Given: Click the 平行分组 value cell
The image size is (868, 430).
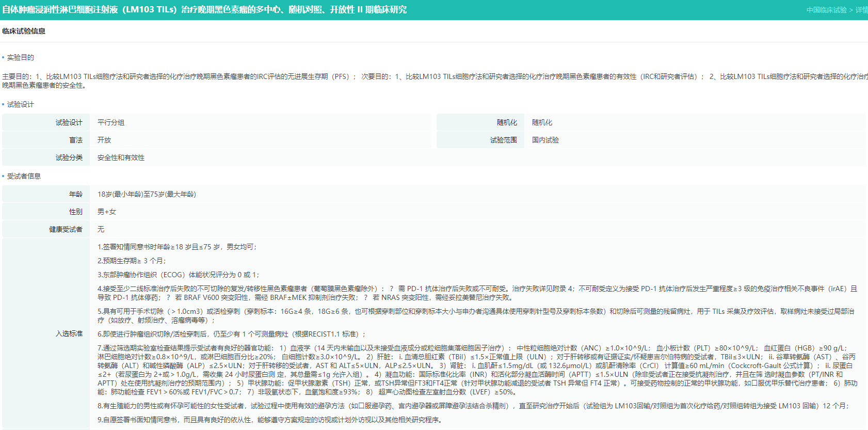Looking at the screenshot, I should [111, 122].
